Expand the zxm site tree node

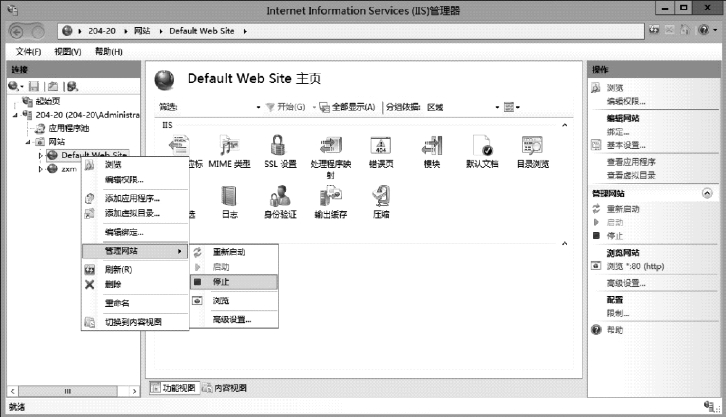tap(40, 169)
